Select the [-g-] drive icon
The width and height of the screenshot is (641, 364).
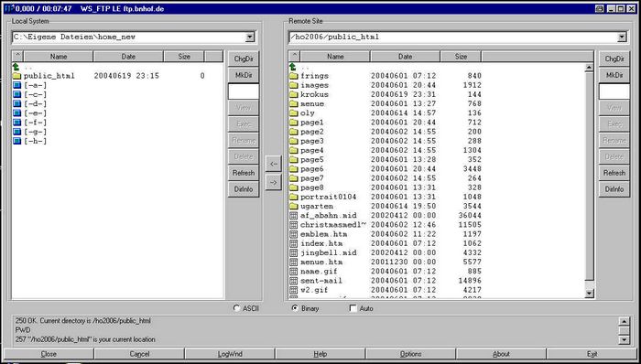pos(16,132)
